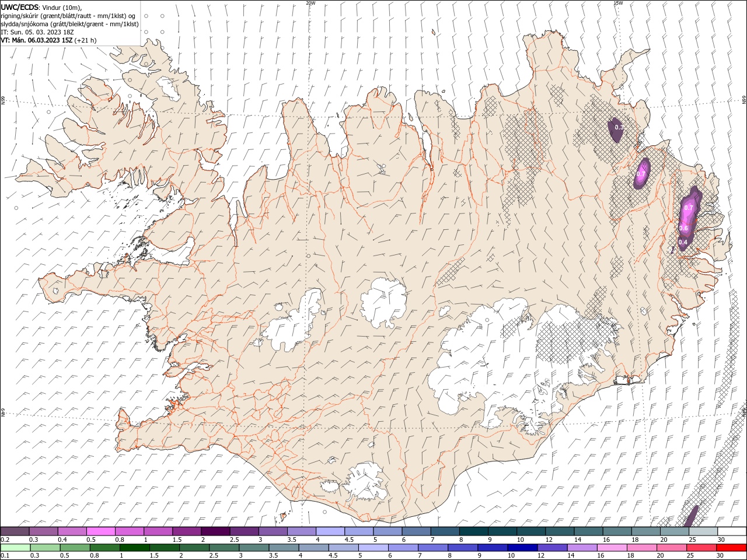This screenshot has height=560, width=747.
Task: Click the 'VT: Mán. 06.03.2023 15Z (+21 h)' line
Action: click(x=49, y=40)
